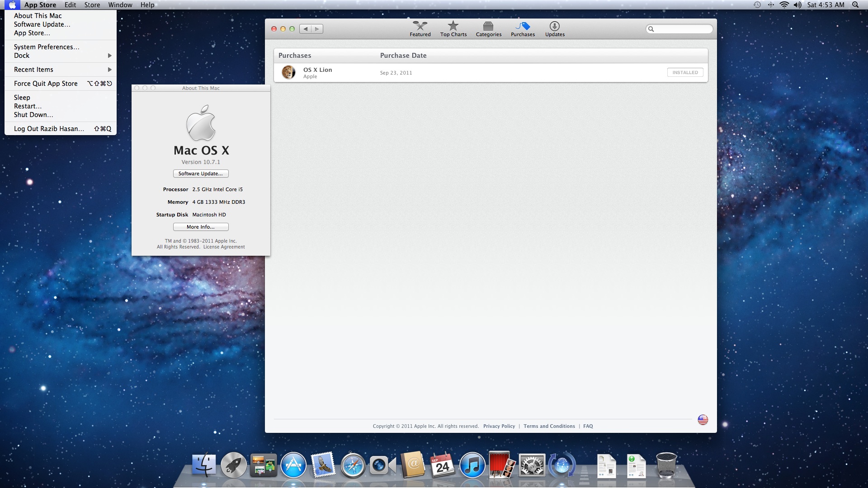Open Safari from the Dock
868x488 pixels.
pyautogui.click(x=353, y=465)
